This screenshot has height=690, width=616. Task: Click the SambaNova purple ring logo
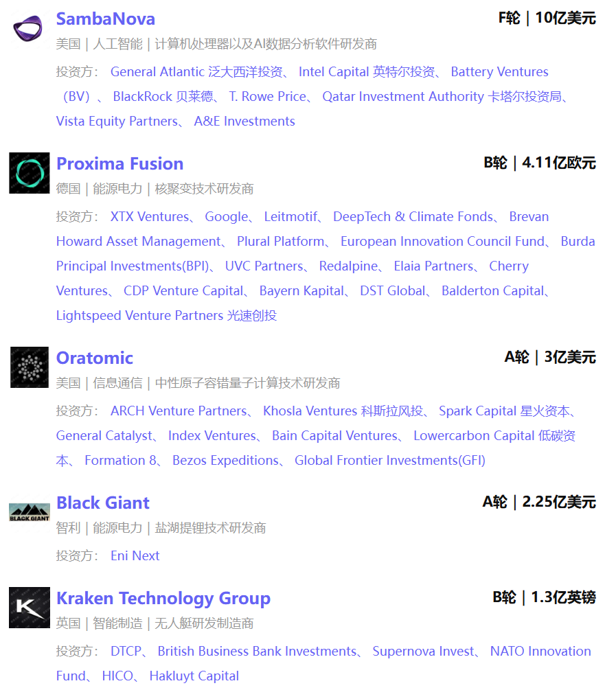pos(28,28)
